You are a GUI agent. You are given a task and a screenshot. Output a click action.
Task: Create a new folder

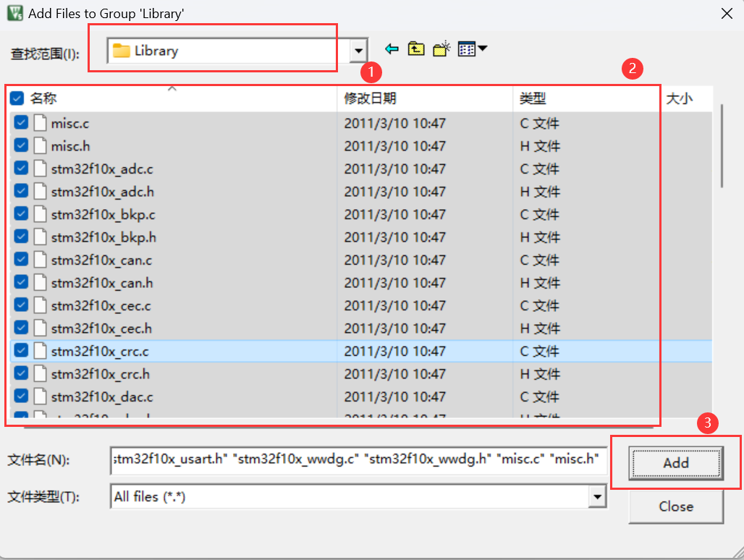(x=441, y=49)
